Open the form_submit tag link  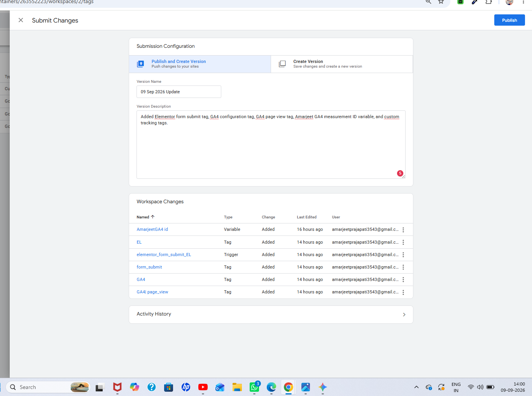[x=149, y=267]
